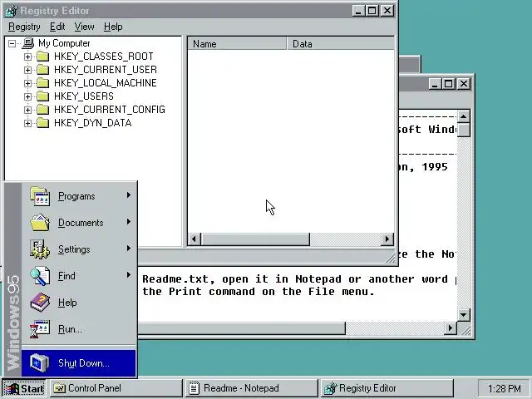This screenshot has width=532, height=399.
Task: Collapse the My Computer tree node
Action: pos(12,43)
